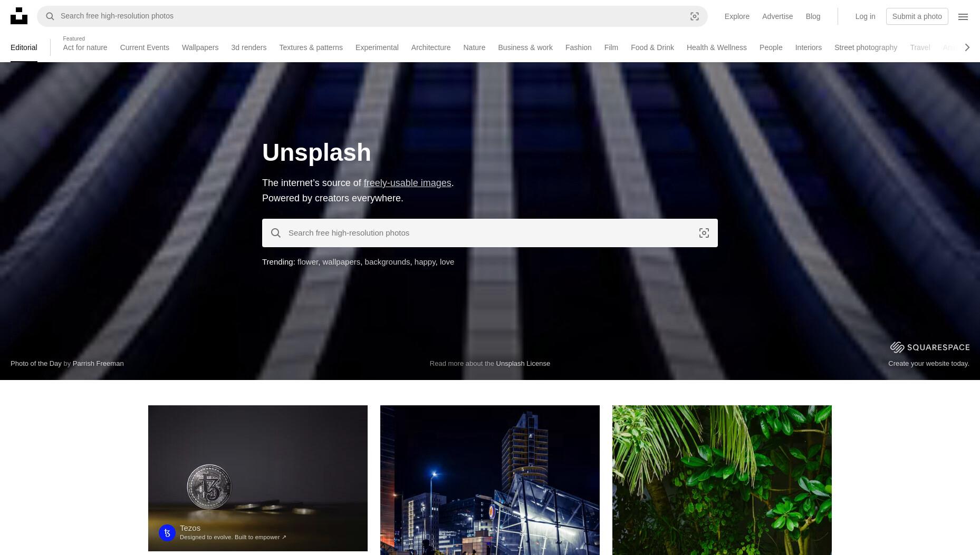Search trending term wallpapers
The image size is (980, 555).
[341, 262]
